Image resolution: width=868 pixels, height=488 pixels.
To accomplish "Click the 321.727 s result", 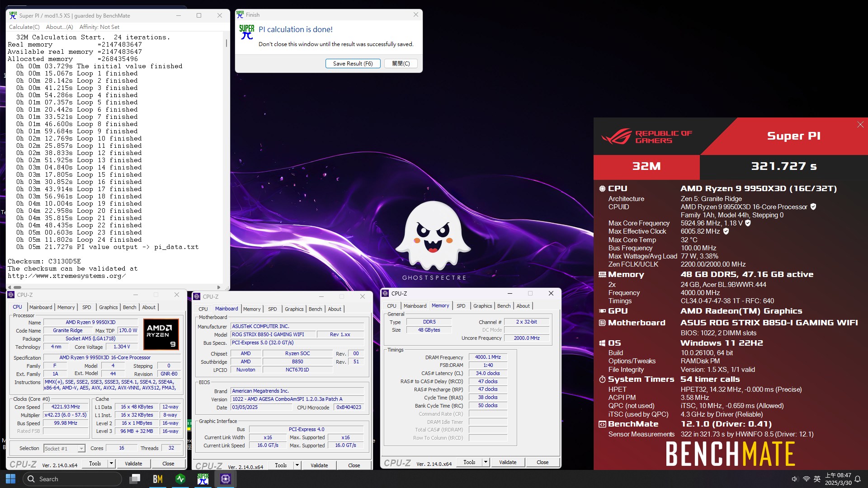I will point(783,166).
